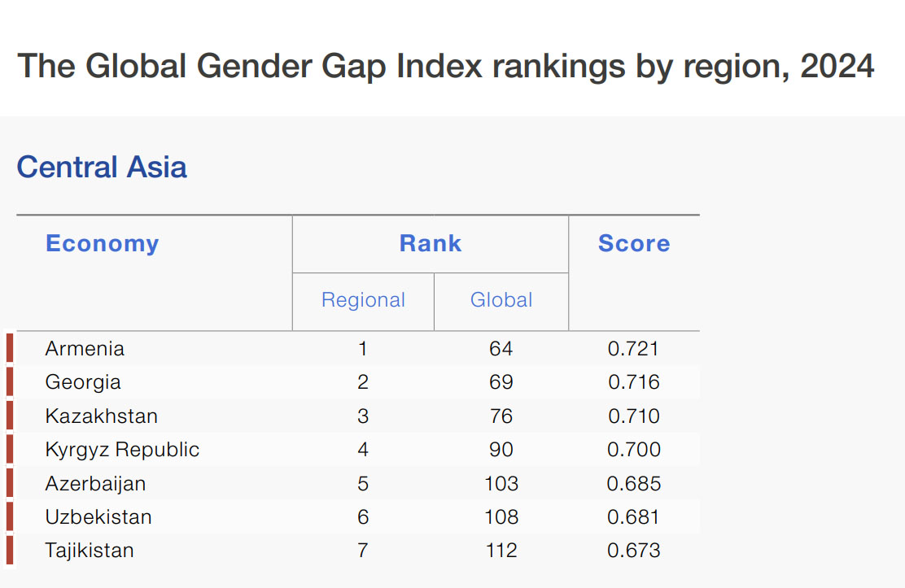The height and width of the screenshot is (588, 905).
Task: Click the Tajikistan economy name
Action: click(x=90, y=551)
